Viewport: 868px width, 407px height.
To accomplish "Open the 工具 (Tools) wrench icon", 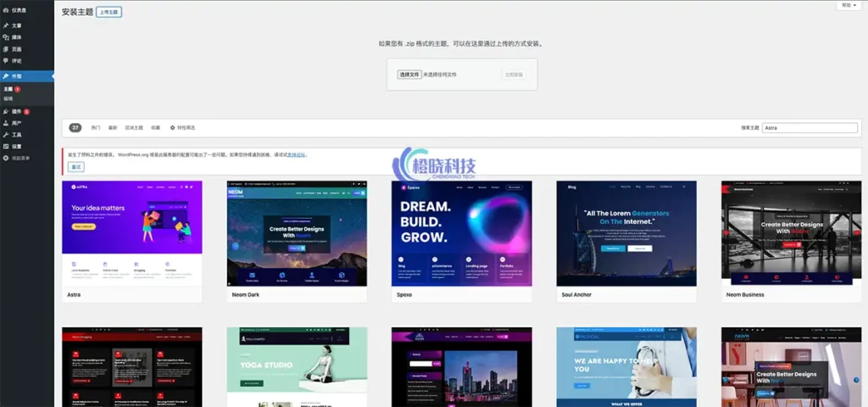I will tap(6, 135).
